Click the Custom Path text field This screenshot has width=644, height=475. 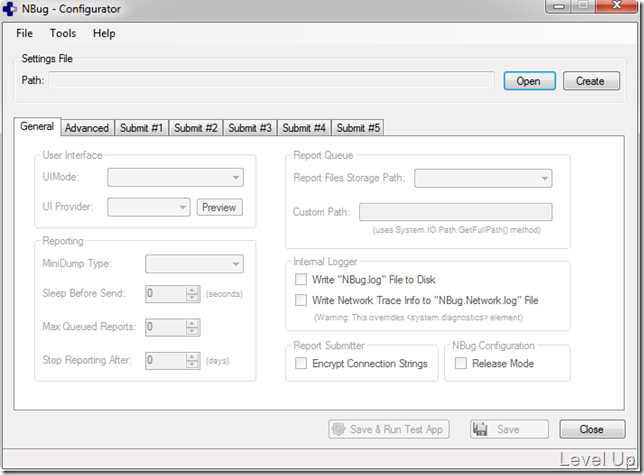tap(455, 212)
